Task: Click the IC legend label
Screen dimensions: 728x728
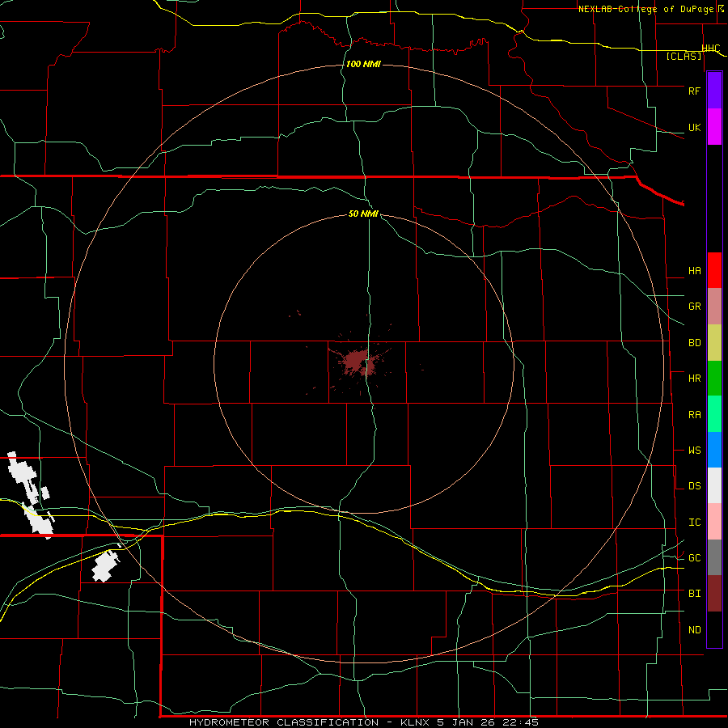Action: click(694, 522)
